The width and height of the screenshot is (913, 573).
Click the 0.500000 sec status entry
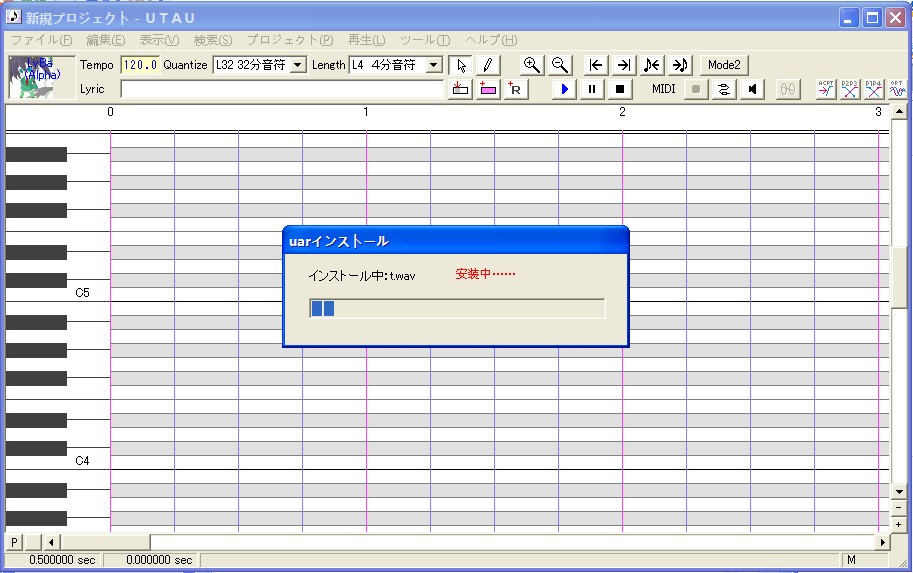tap(62, 560)
